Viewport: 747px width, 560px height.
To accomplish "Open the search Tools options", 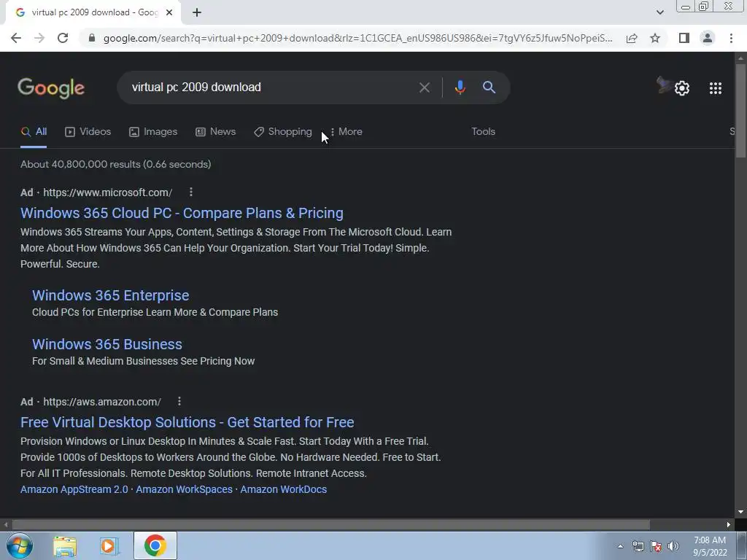I will (483, 132).
